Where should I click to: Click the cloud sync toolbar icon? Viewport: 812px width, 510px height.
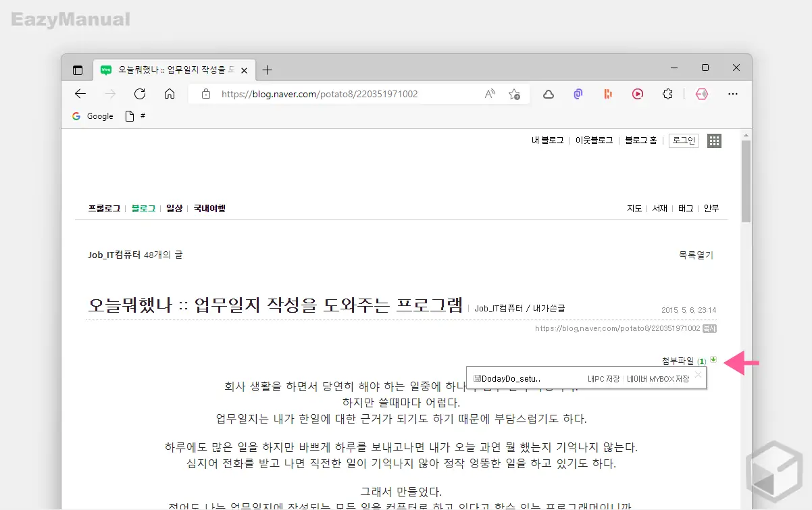coord(548,94)
